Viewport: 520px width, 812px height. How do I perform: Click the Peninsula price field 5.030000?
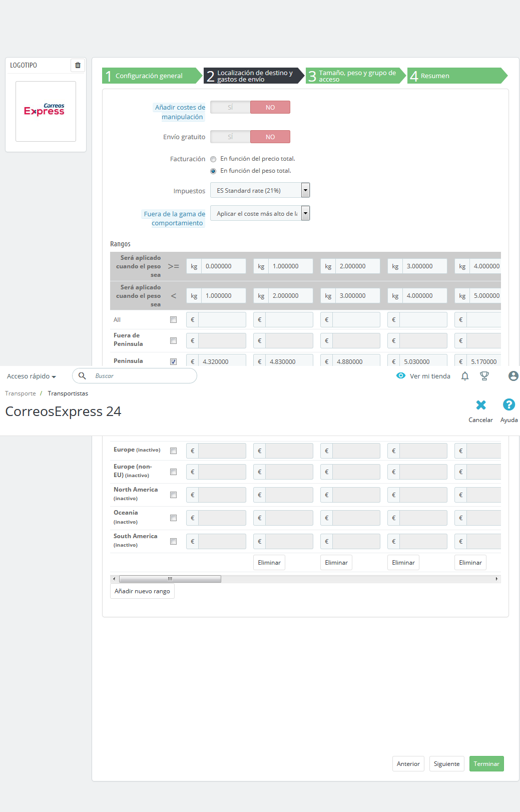click(423, 361)
